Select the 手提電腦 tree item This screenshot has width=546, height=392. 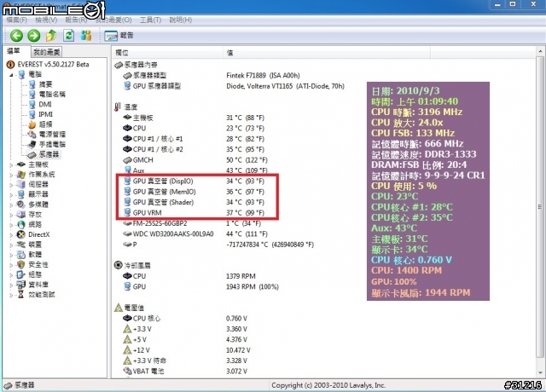52,144
